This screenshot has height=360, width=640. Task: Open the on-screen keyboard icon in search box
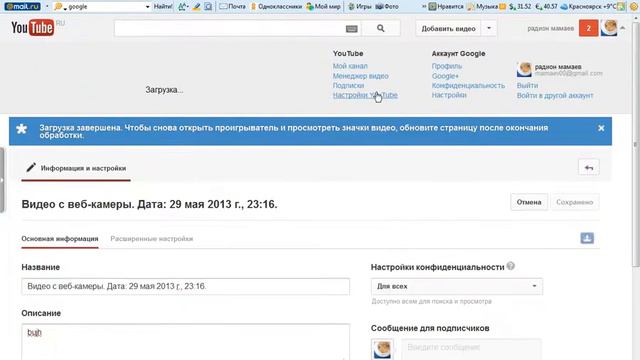coord(351,29)
